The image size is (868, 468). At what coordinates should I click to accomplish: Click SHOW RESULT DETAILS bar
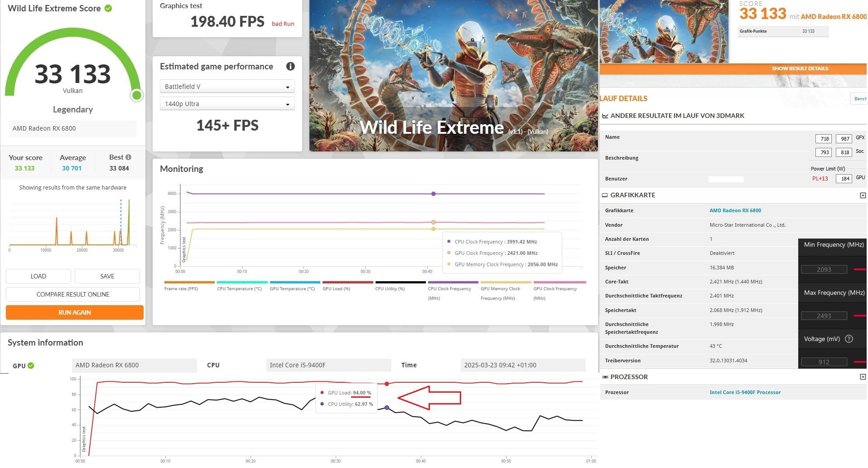coord(733,68)
